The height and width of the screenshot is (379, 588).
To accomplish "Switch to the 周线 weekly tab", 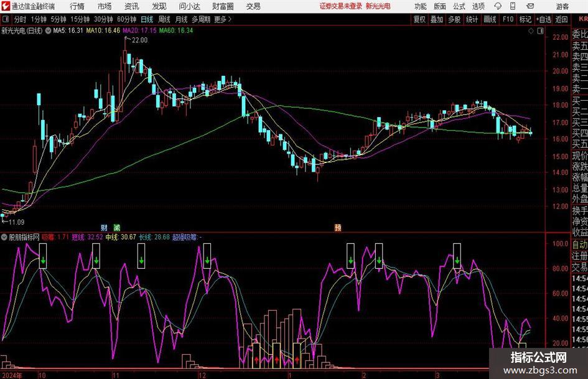I will click(164, 19).
